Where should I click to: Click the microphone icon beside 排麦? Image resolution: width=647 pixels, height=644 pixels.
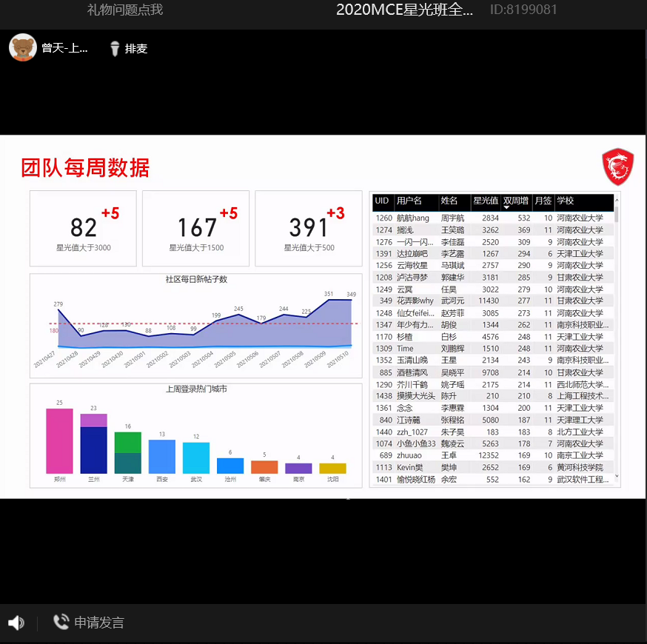click(x=115, y=49)
